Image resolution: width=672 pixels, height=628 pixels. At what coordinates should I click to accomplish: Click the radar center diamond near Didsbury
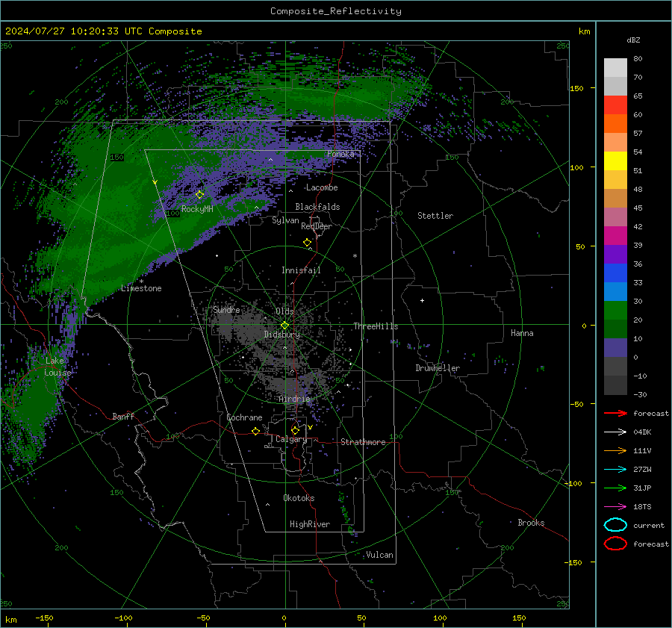285,326
